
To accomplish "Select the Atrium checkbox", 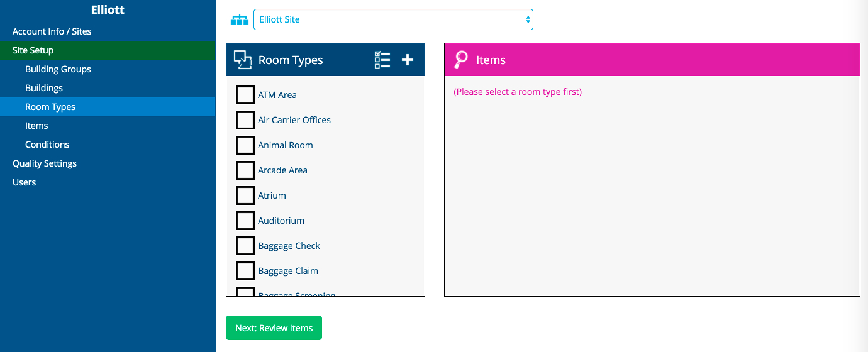I will pyautogui.click(x=245, y=195).
